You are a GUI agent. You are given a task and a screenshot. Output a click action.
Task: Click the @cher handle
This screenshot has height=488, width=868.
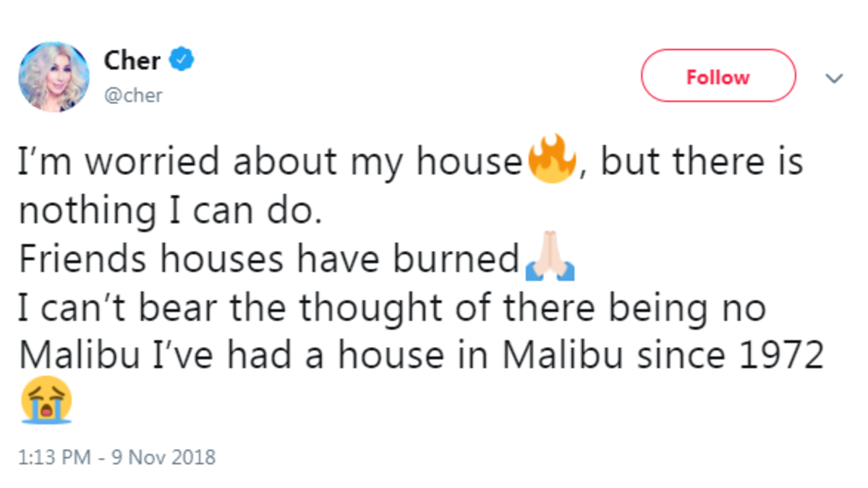[133, 95]
